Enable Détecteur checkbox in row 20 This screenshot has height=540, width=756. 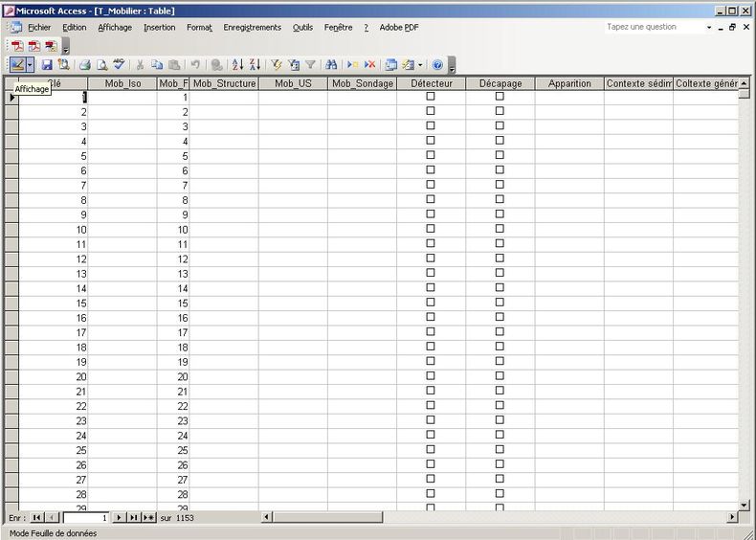click(x=431, y=375)
